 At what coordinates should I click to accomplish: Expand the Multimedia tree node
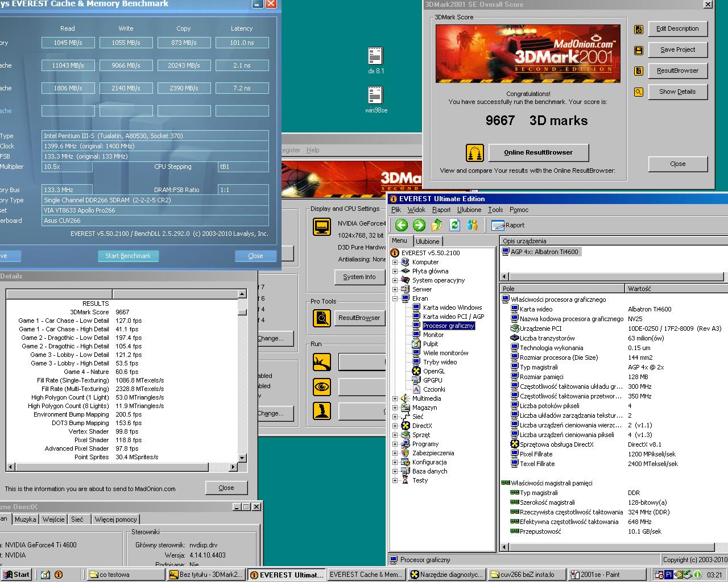395,398
